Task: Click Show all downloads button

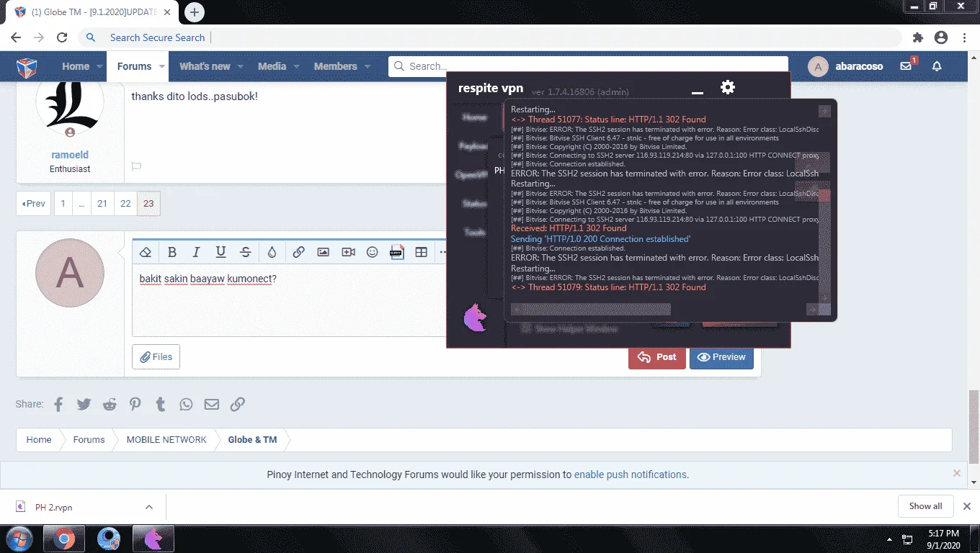Action: point(925,506)
